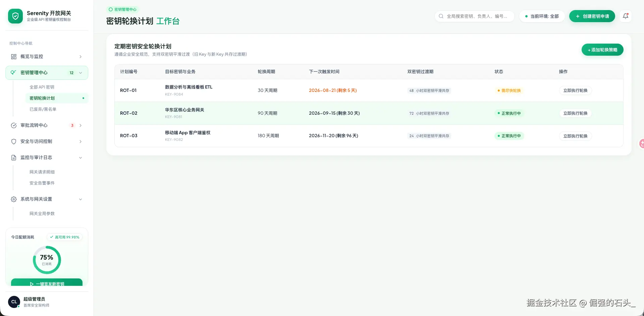Click the 添加轮换策略 button
Image resolution: width=644 pixels, height=316 pixels.
tap(602, 50)
